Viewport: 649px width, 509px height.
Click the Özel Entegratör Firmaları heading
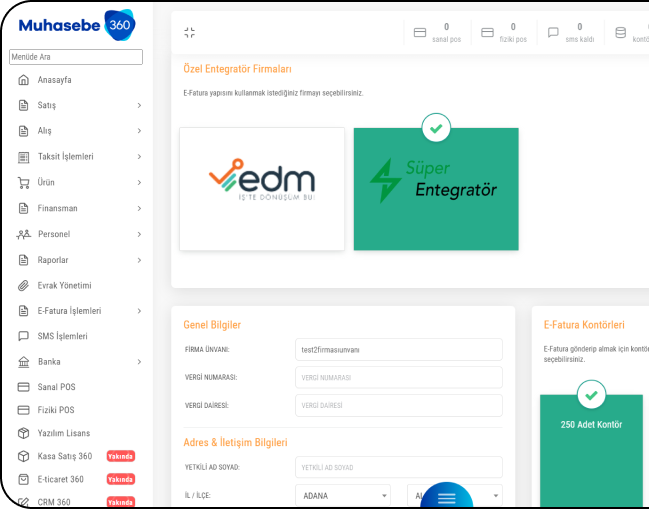[x=238, y=69]
